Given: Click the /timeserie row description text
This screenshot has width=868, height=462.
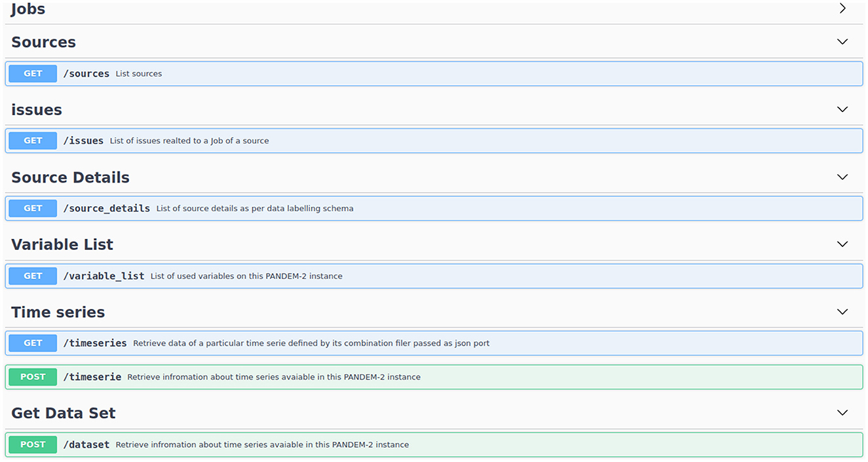Looking at the screenshot, I should tap(274, 377).
